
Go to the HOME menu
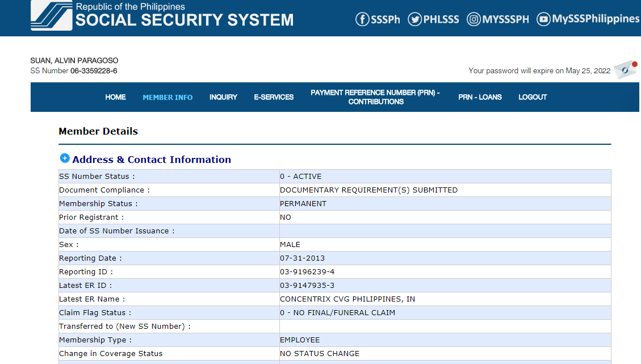115,97
